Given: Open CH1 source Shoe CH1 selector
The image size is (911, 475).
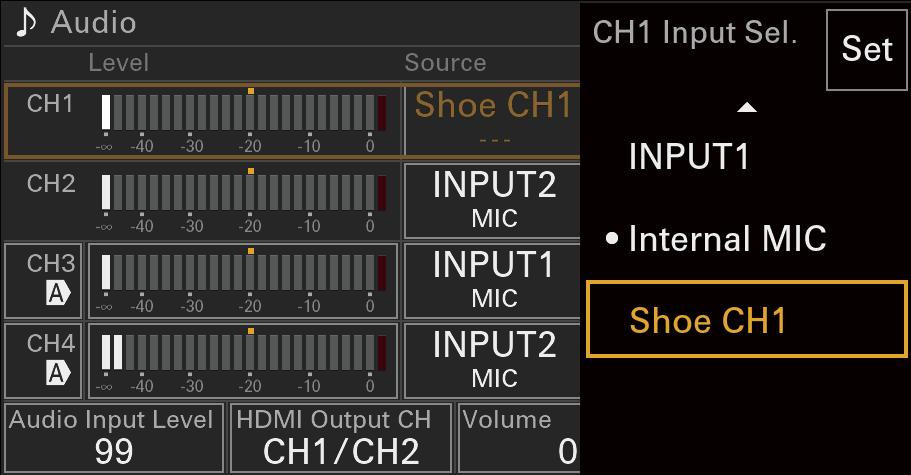Looking at the screenshot, I should (x=493, y=119).
